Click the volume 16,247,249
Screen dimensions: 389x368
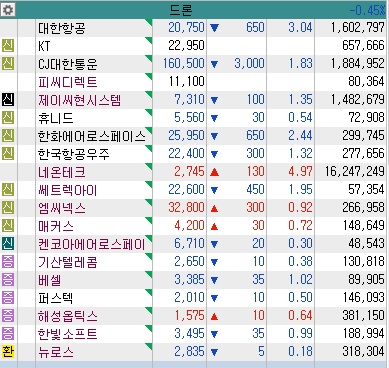click(355, 171)
